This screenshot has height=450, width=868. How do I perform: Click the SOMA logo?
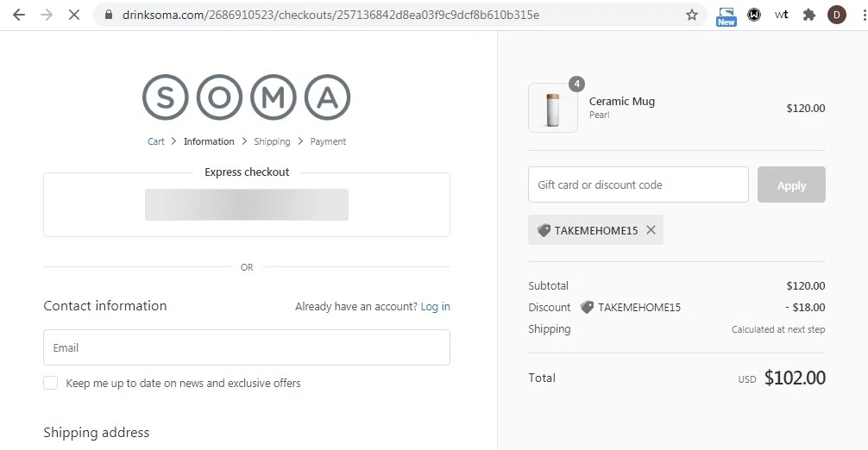point(247,97)
